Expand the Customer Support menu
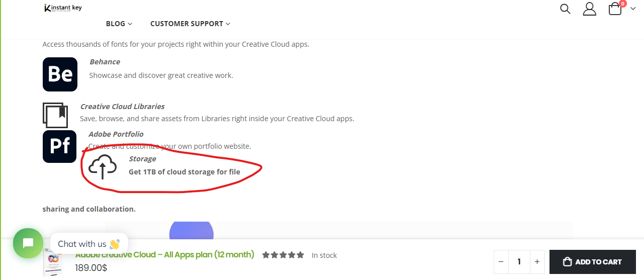This screenshot has height=280, width=644. [190, 24]
